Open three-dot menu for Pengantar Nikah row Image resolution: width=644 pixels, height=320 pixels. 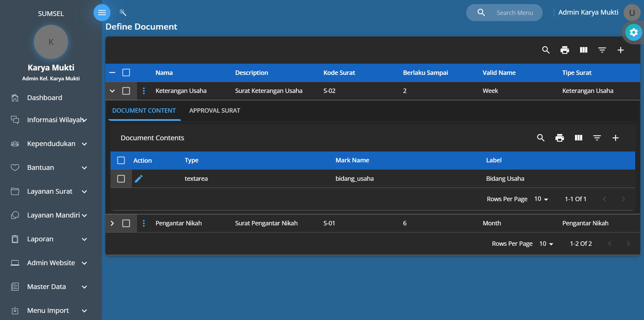pos(144,223)
